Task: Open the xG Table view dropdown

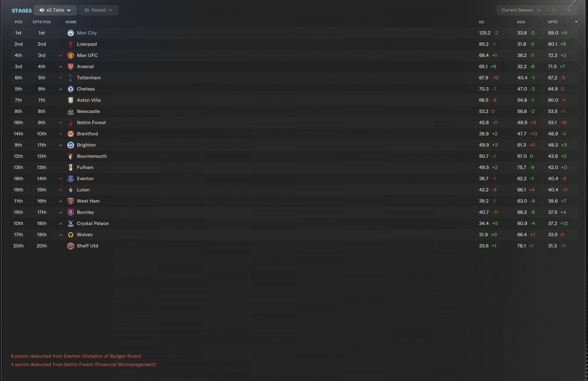Action: coord(55,10)
